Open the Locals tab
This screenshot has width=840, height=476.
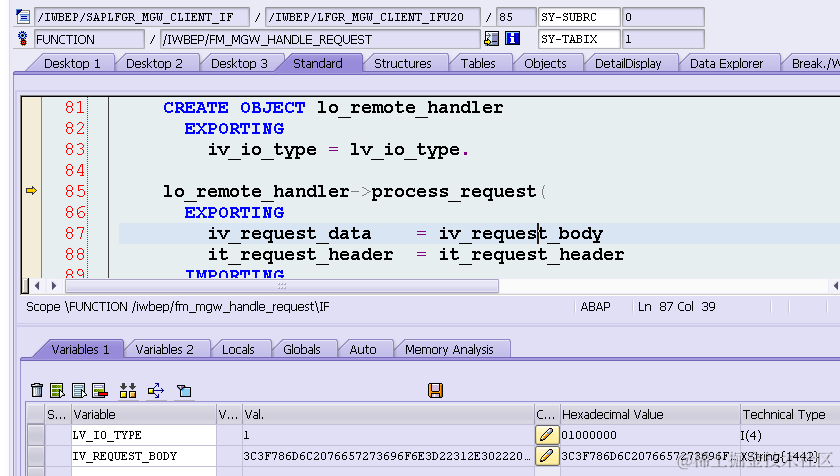(238, 350)
